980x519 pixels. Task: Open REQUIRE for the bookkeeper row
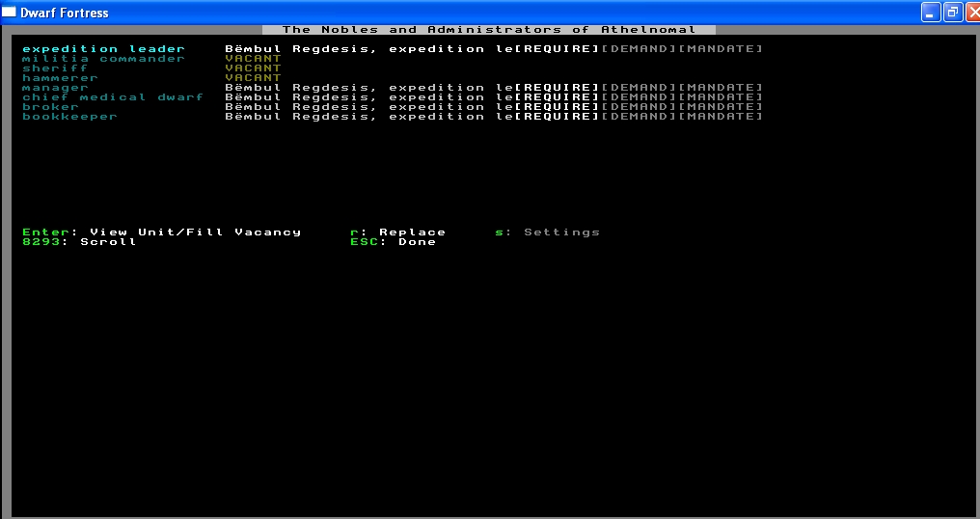(x=557, y=117)
